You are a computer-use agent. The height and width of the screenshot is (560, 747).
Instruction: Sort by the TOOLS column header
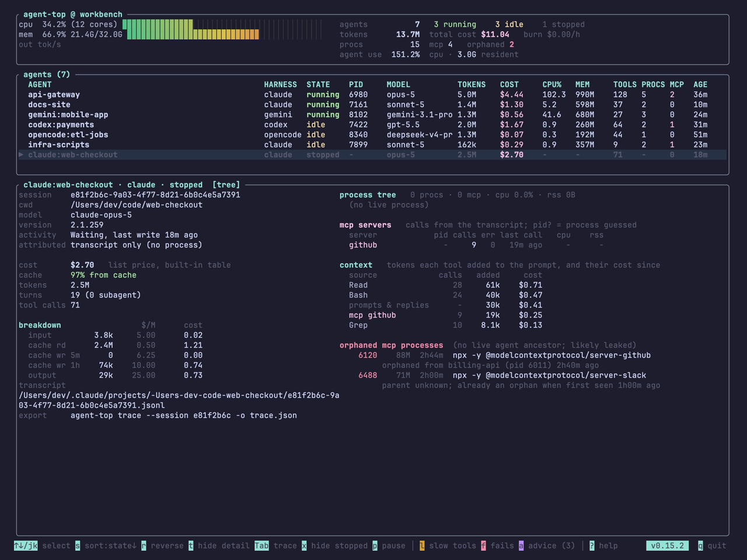pyautogui.click(x=625, y=85)
